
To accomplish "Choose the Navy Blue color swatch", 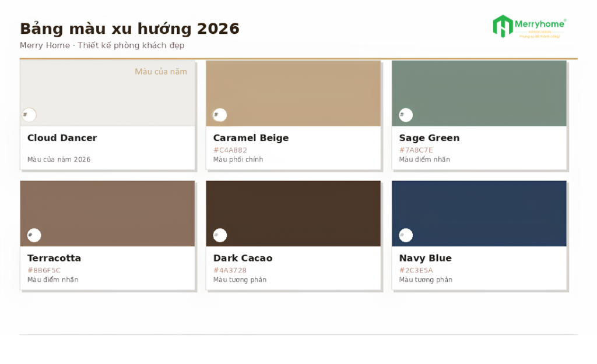I will (x=479, y=213).
